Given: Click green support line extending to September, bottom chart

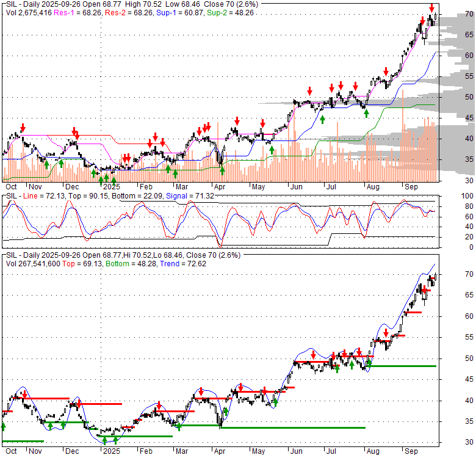Looking at the screenshot, I should (402, 366).
